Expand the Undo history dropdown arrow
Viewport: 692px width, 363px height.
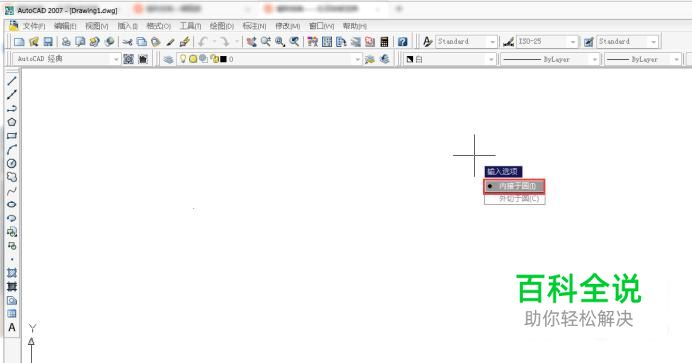point(214,42)
